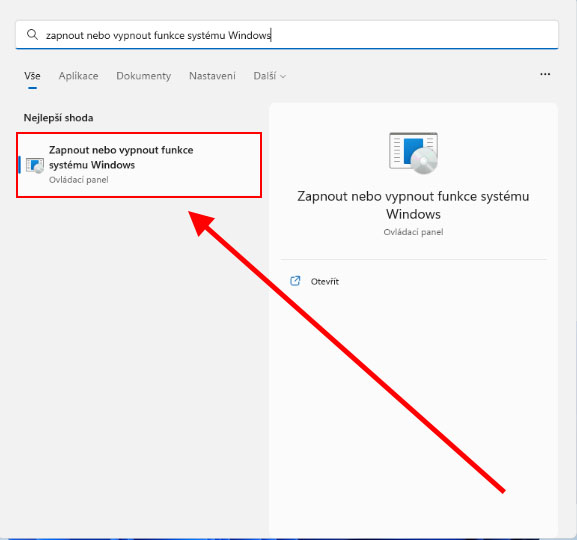
Task: Open the Další filter menu
Action: 269,76
